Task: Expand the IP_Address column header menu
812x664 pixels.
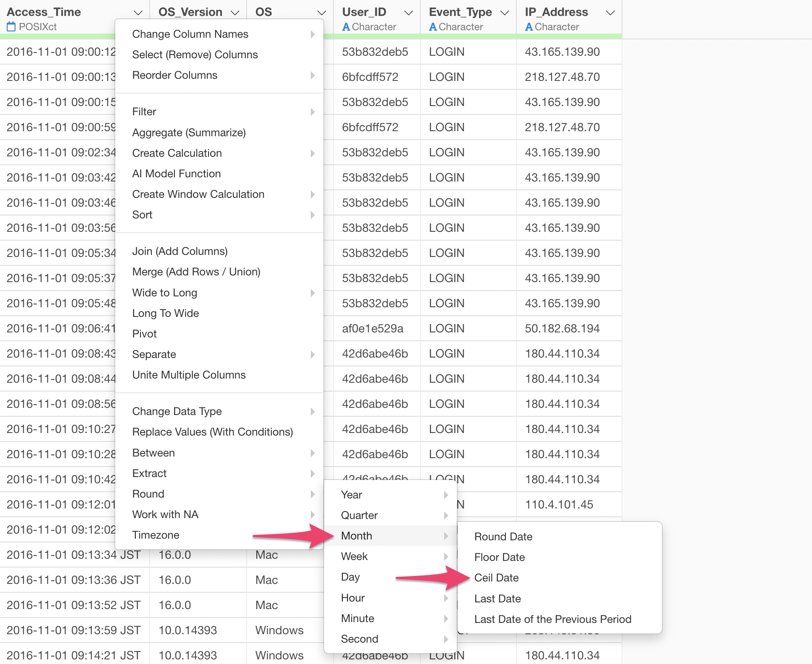Action: tap(610, 13)
